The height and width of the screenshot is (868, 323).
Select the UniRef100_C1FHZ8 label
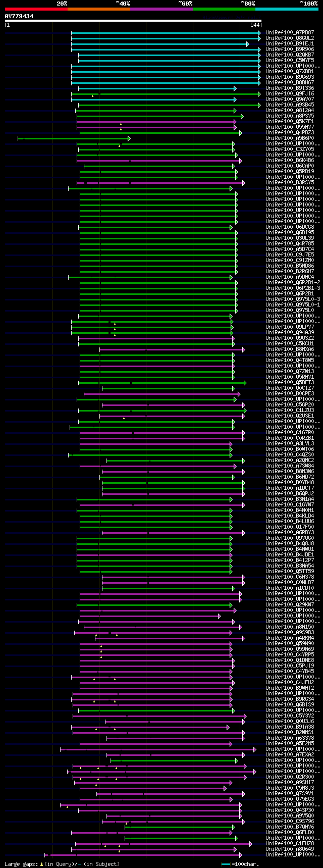[290, 843]
